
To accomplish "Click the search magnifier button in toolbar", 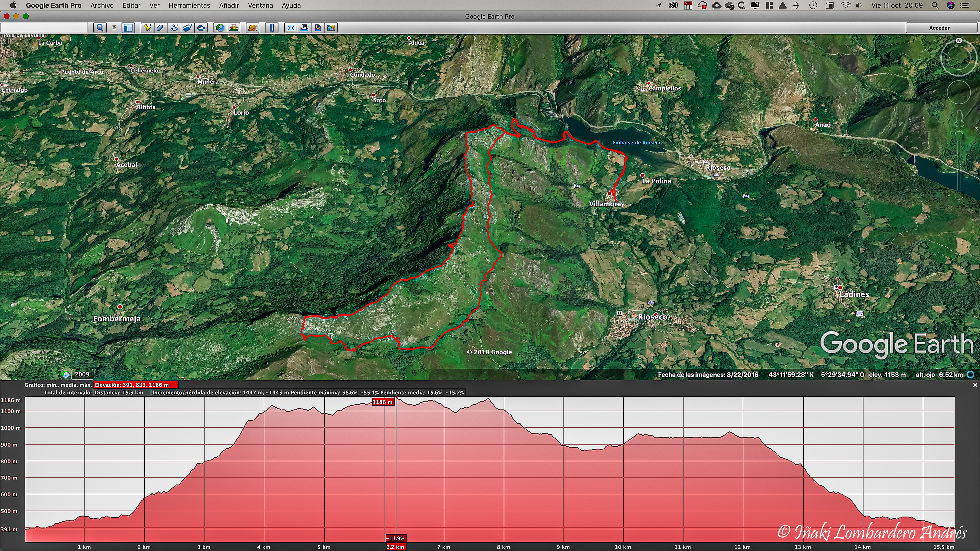I will pyautogui.click(x=100, y=28).
